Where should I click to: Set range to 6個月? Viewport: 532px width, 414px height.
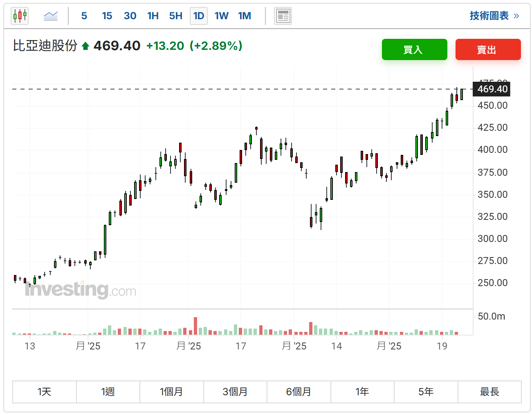click(x=299, y=392)
